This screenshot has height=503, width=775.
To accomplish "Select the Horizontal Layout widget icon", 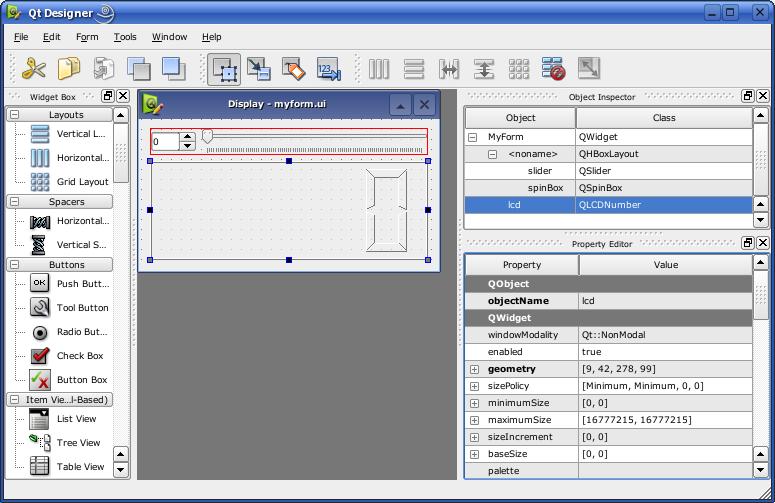I will (40, 158).
